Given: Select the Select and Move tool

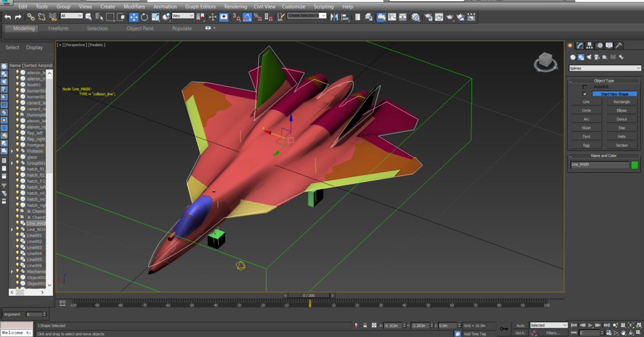Looking at the screenshot, I should (134, 17).
